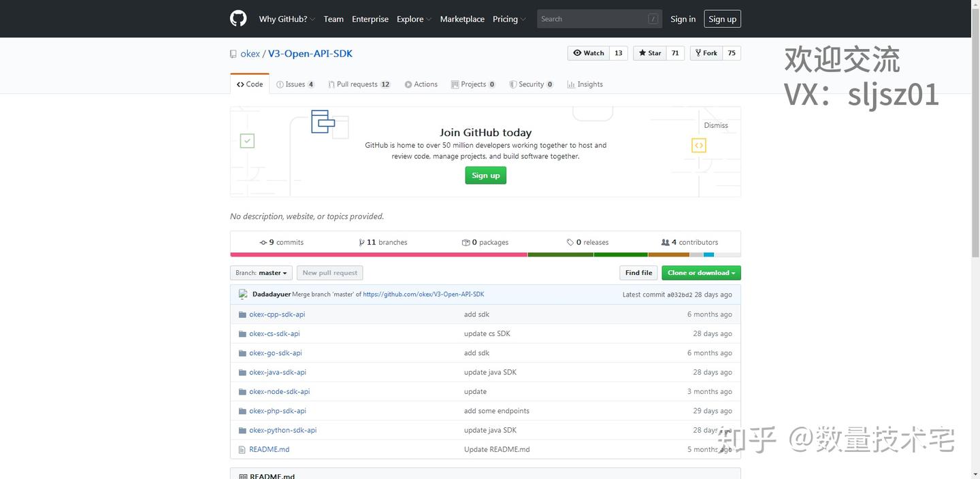Click the commits history icon
The height and width of the screenshot is (479, 980).
(x=263, y=242)
